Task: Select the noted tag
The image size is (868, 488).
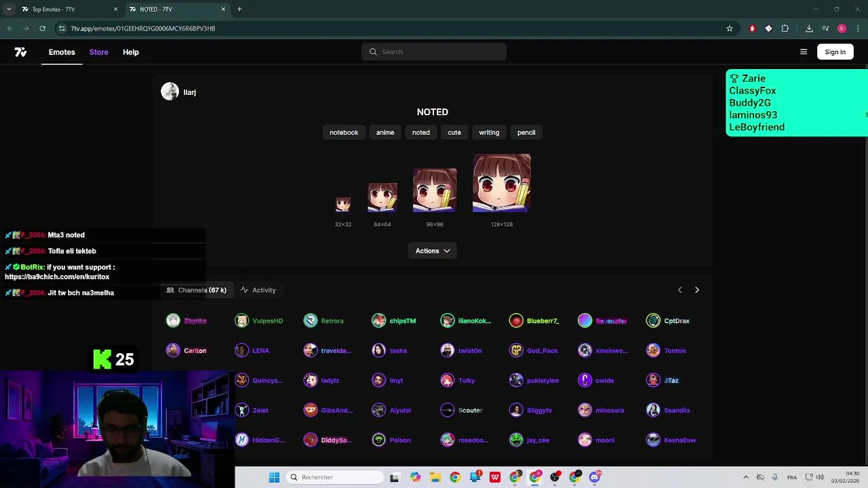Action: [421, 132]
